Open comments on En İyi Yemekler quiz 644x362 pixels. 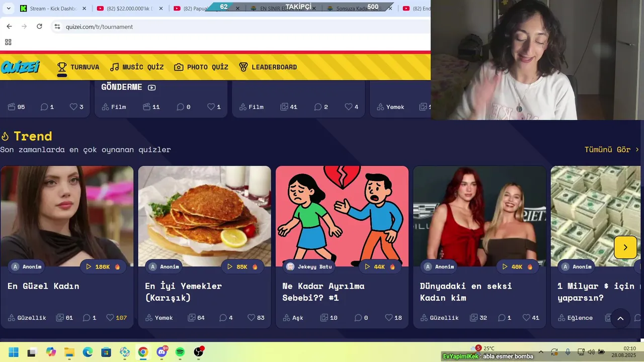click(226, 318)
